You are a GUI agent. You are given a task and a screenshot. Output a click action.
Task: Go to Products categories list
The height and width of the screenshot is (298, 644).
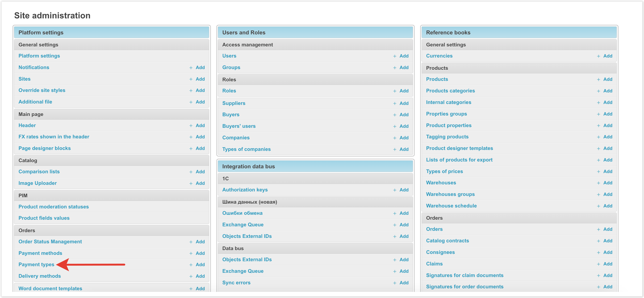point(450,91)
